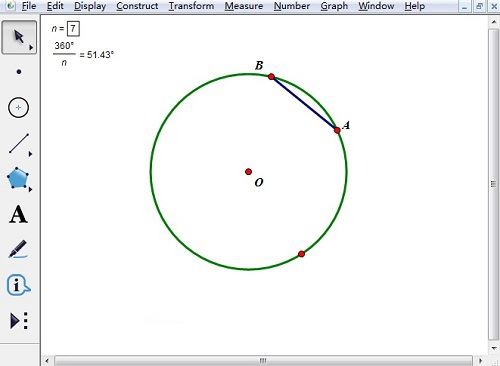The height and width of the screenshot is (366, 500).
Task: Open the Graph menu
Action: click(334, 6)
